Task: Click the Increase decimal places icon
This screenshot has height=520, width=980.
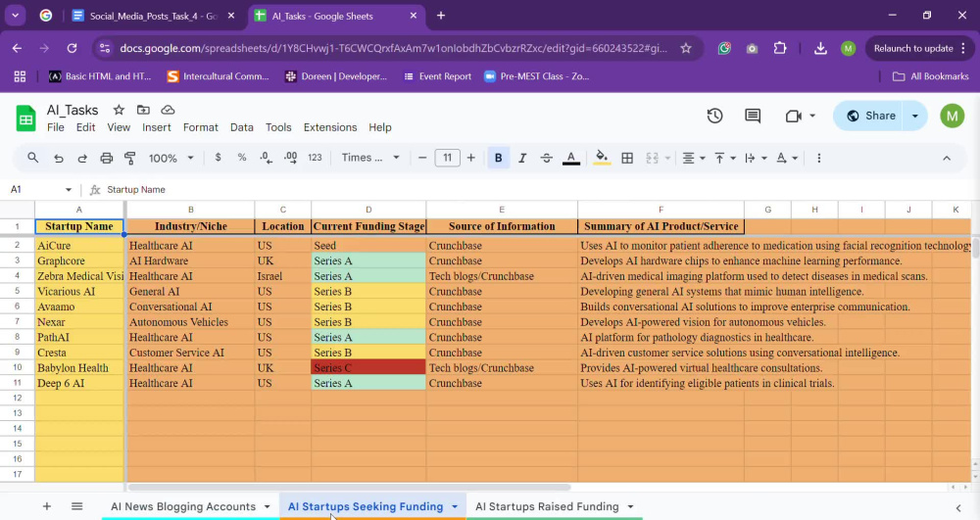Action: pyautogui.click(x=291, y=158)
